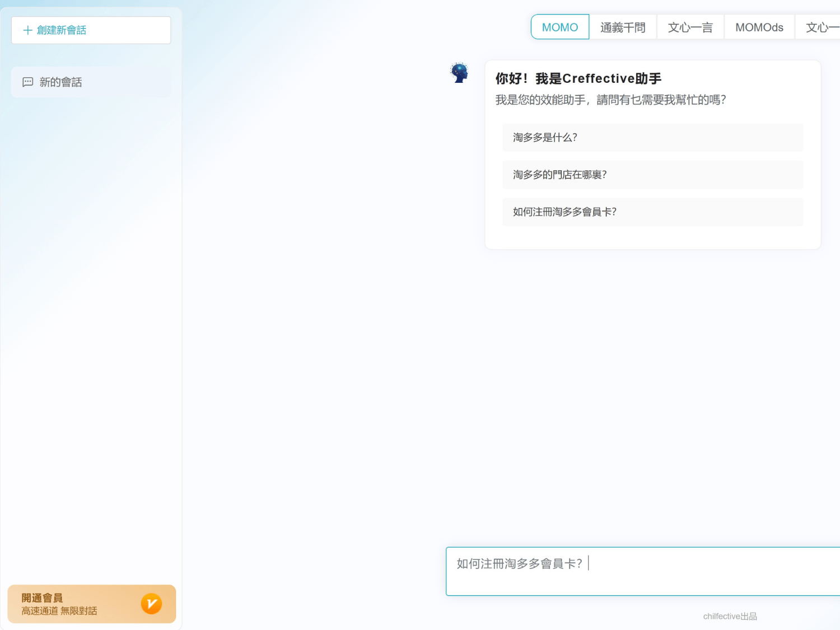Viewport: 840px width, 630px height.
Task: Click the heading 你好！我是Creffective助手
Action: point(578,78)
